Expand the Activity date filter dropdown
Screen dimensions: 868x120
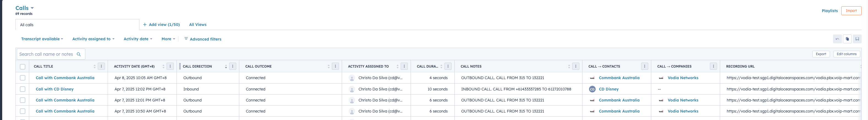(x=138, y=39)
